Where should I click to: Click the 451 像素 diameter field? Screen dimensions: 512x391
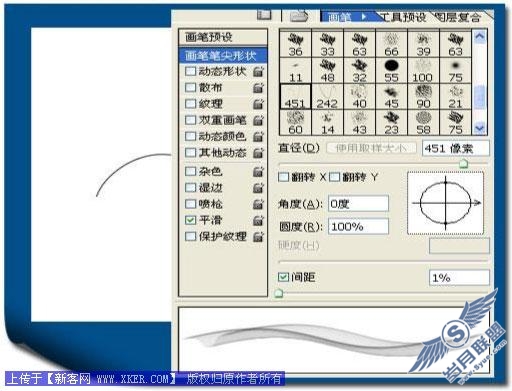point(456,148)
